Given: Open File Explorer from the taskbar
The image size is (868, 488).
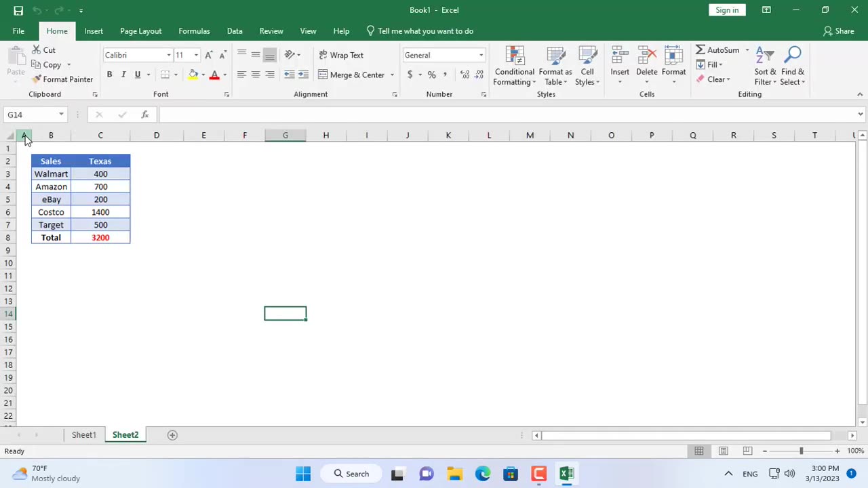Looking at the screenshot, I should tap(454, 474).
